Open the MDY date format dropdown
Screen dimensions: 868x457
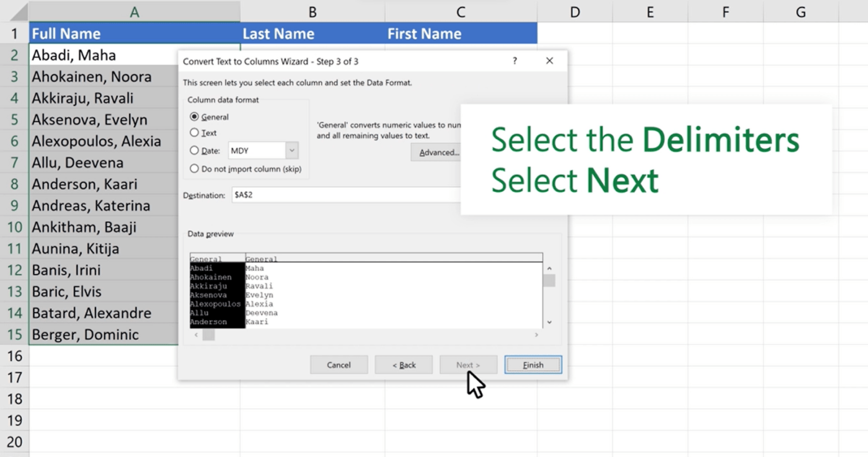coord(292,150)
